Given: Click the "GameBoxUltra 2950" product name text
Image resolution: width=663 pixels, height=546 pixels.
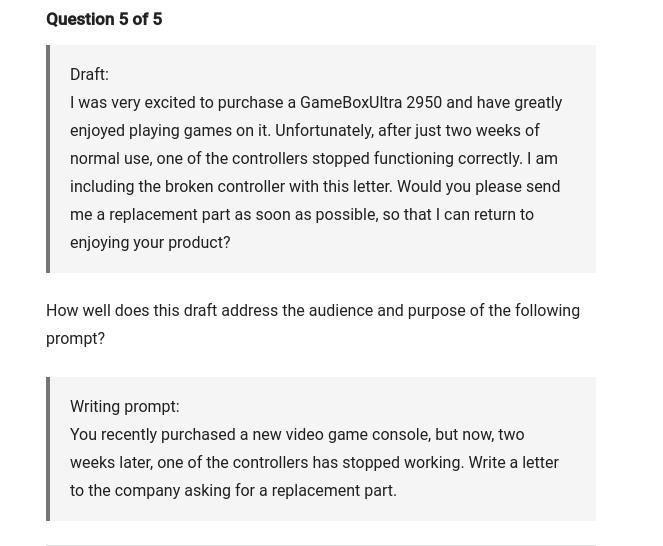Looking at the screenshot, I should point(370,102).
